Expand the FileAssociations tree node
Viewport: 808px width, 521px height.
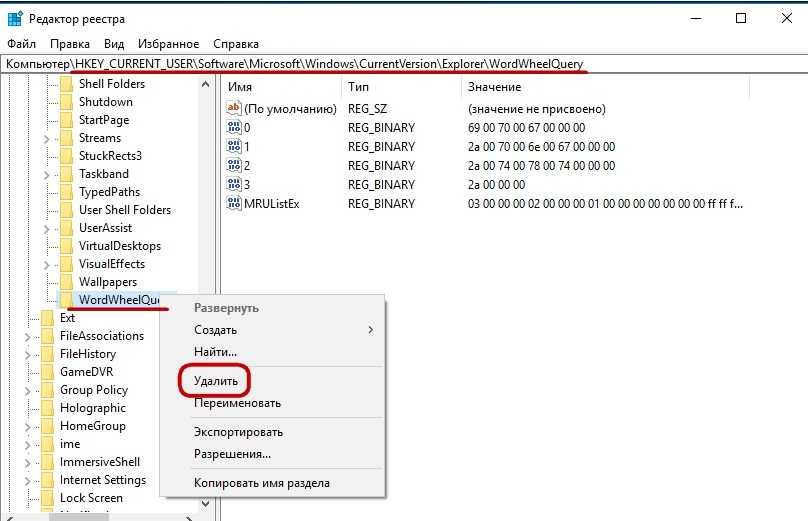[x=27, y=336]
